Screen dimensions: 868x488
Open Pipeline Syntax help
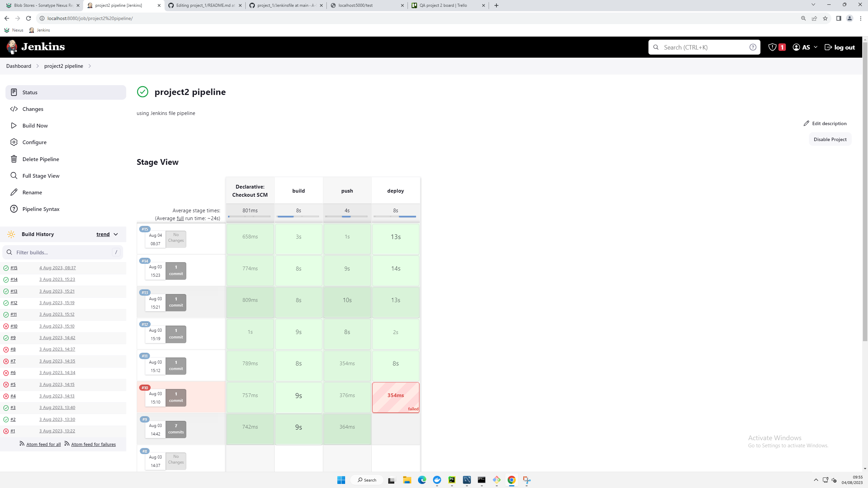(x=41, y=209)
